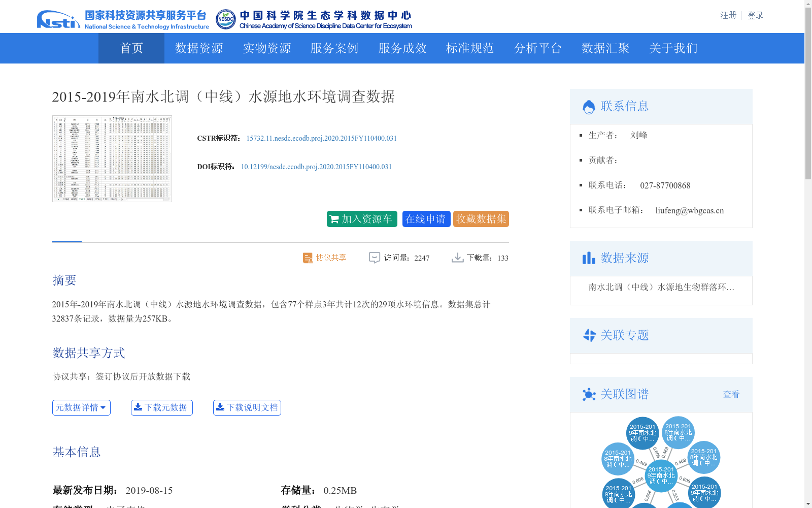Click the release date 2019-08-15
Viewport: 812px width, 508px height.
[149, 490]
